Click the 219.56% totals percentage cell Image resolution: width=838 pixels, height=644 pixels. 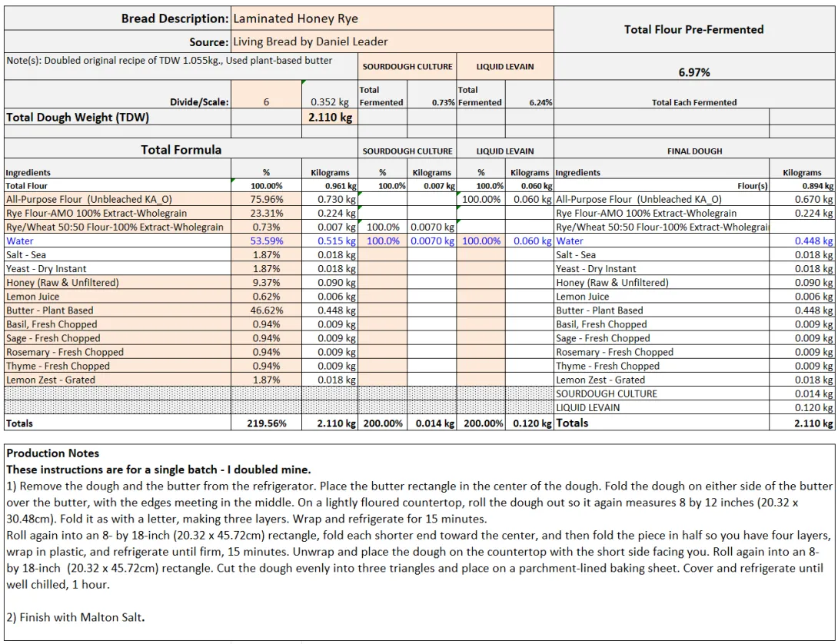coord(267,423)
